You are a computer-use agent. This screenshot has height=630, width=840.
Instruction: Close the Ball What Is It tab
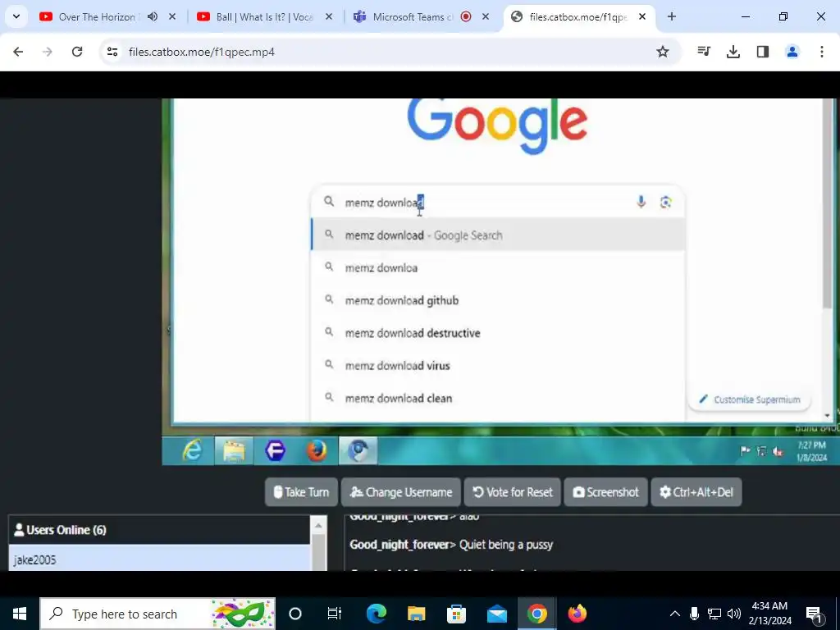coord(329,16)
